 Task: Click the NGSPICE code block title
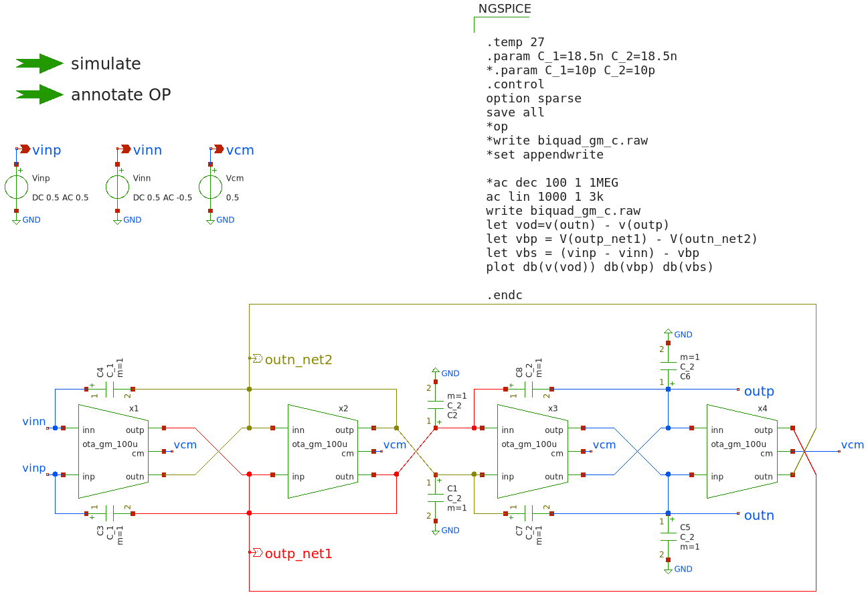pyautogui.click(x=505, y=9)
